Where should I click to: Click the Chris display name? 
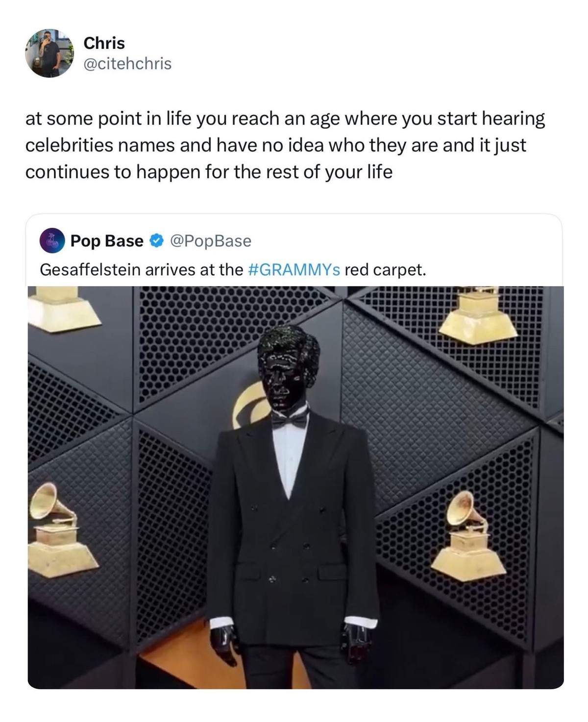point(104,43)
